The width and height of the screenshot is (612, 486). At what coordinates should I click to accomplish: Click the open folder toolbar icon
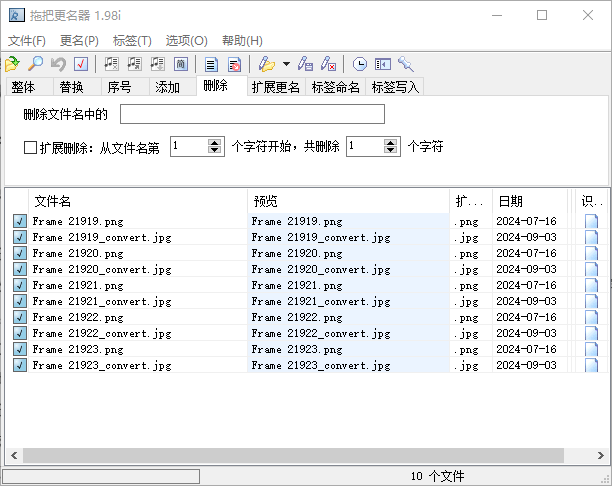12,64
